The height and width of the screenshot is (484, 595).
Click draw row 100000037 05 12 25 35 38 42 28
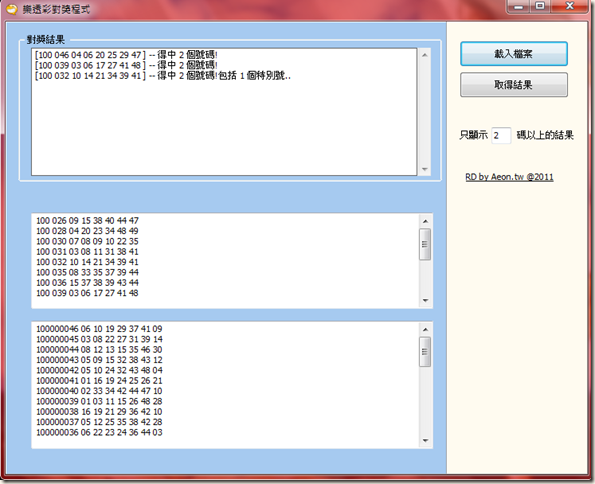(x=99, y=422)
